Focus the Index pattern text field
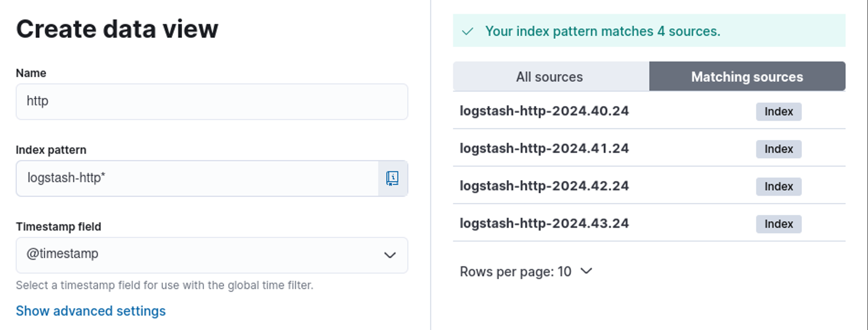The height and width of the screenshot is (330, 868). (197, 178)
